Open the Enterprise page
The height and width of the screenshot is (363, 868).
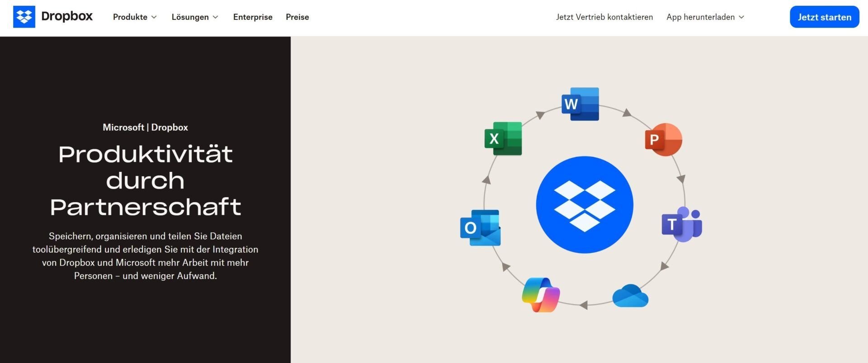tap(253, 17)
